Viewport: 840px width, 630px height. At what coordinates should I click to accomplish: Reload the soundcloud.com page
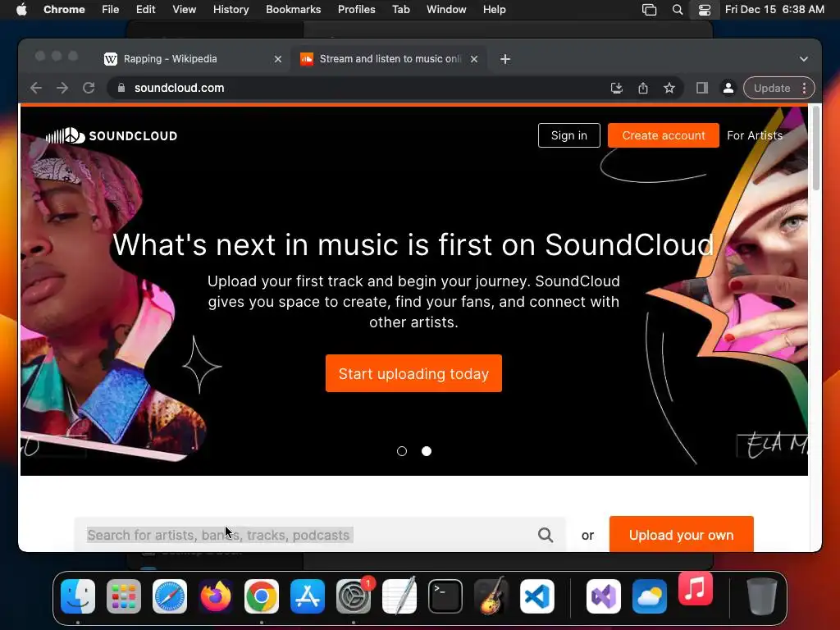click(89, 88)
